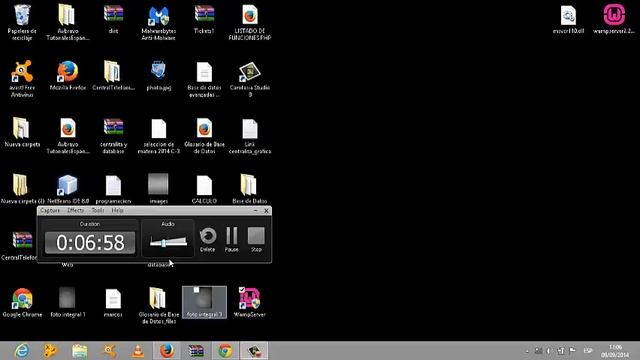Select seleccion de materia 2014 C-3 file

(x=158, y=136)
